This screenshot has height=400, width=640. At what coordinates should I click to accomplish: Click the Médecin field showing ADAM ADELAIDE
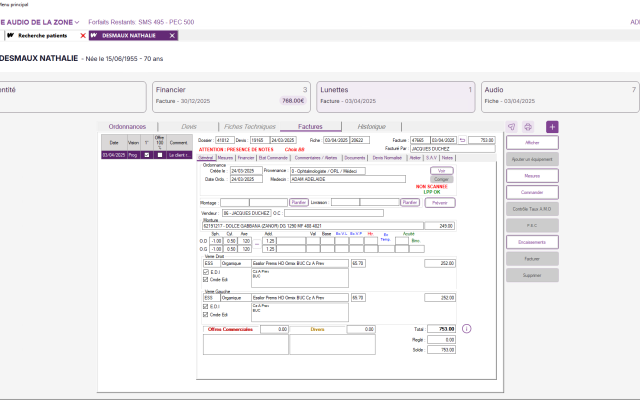tap(348, 179)
